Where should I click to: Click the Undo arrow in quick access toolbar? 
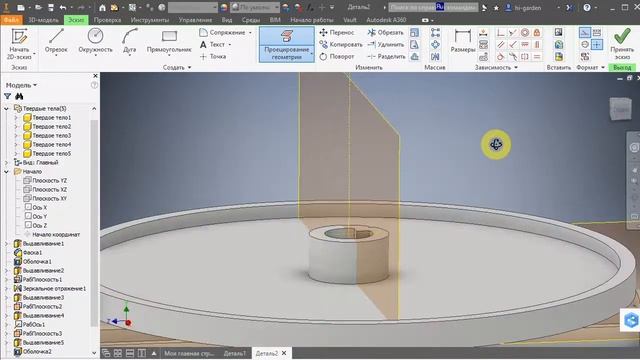[x=63, y=7]
